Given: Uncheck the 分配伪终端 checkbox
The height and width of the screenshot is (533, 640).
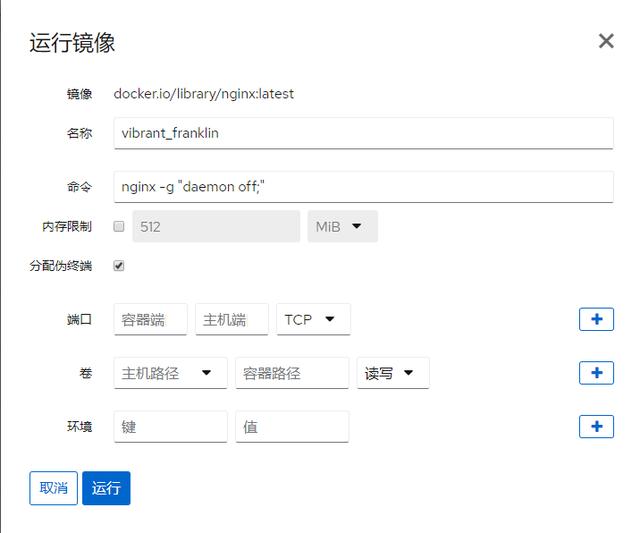Looking at the screenshot, I should [119, 266].
